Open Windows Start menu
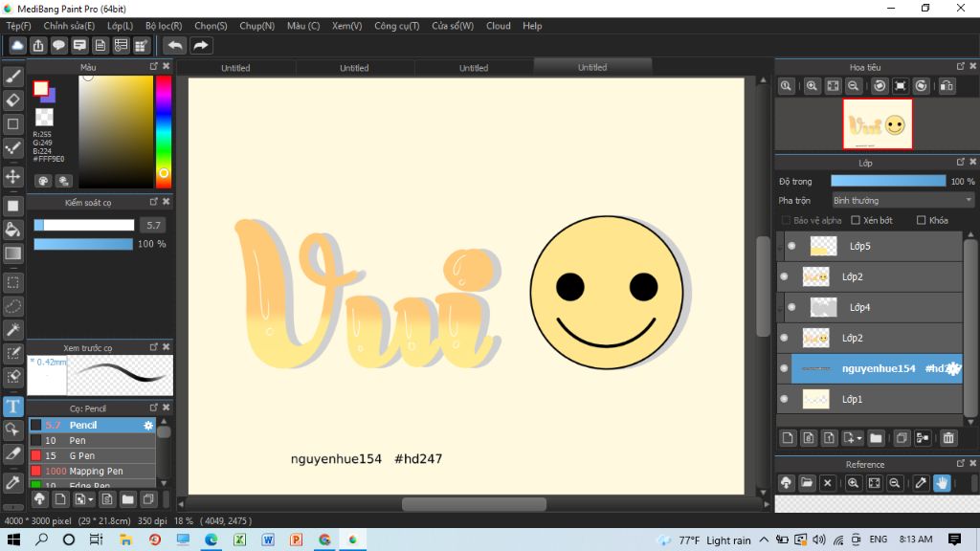 [x=13, y=540]
